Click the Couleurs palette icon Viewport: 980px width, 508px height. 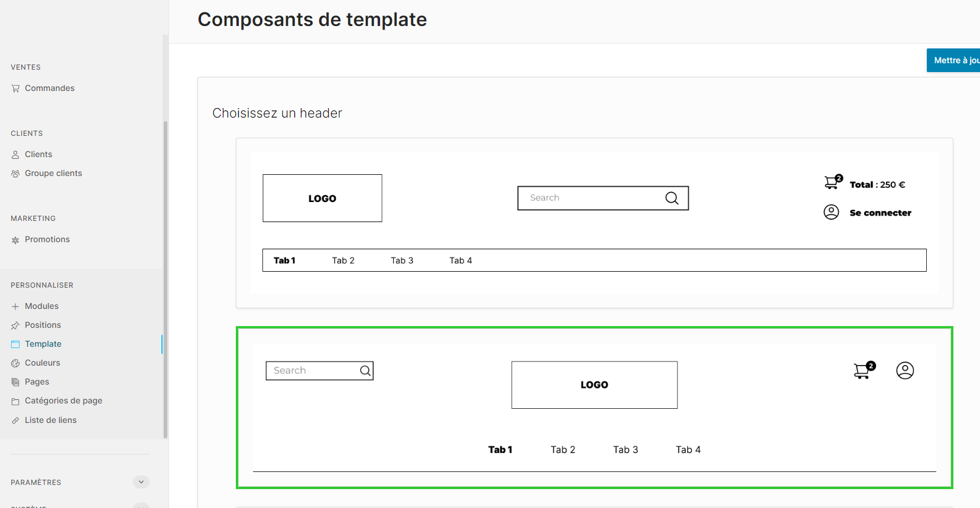(x=15, y=363)
